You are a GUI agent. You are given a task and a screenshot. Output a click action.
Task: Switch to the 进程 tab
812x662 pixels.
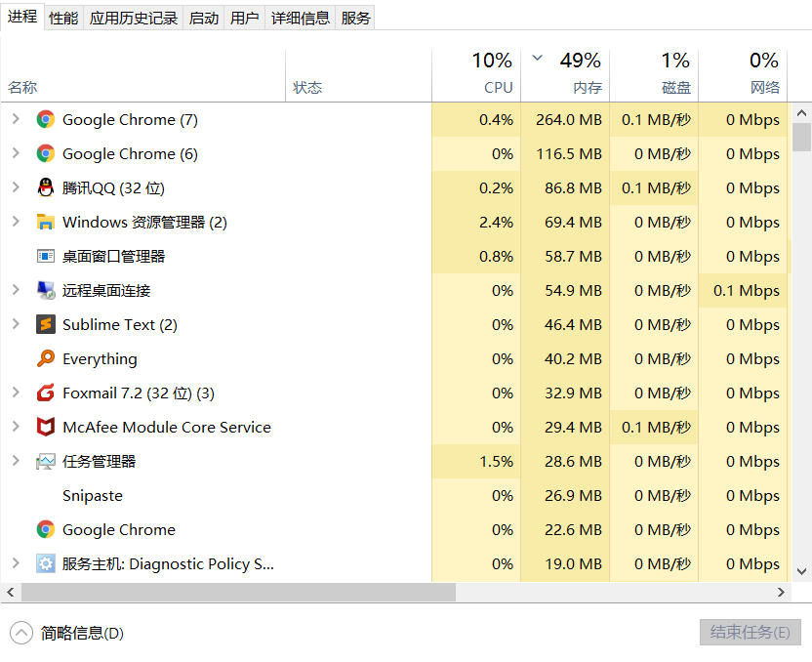pyautogui.click(x=22, y=17)
